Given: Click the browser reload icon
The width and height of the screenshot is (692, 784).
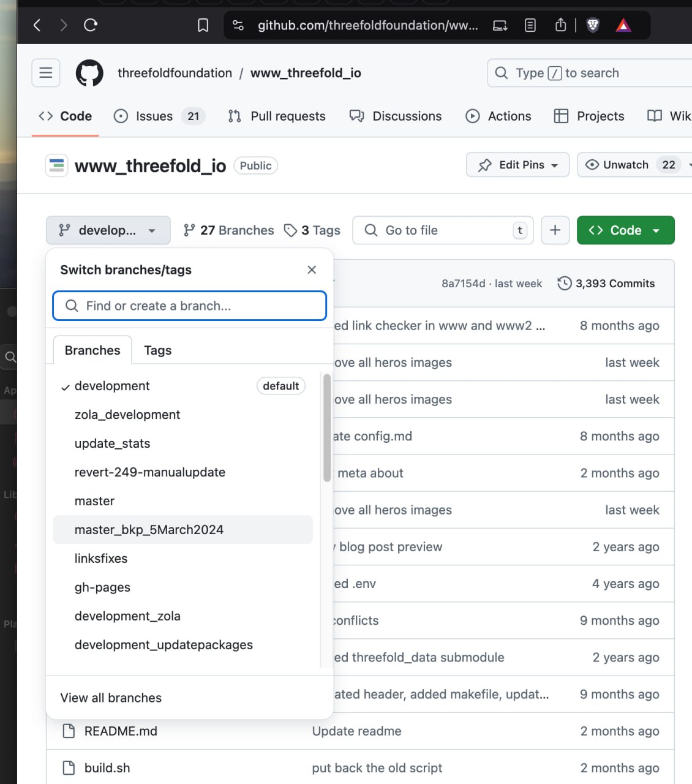Looking at the screenshot, I should click(x=91, y=25).
